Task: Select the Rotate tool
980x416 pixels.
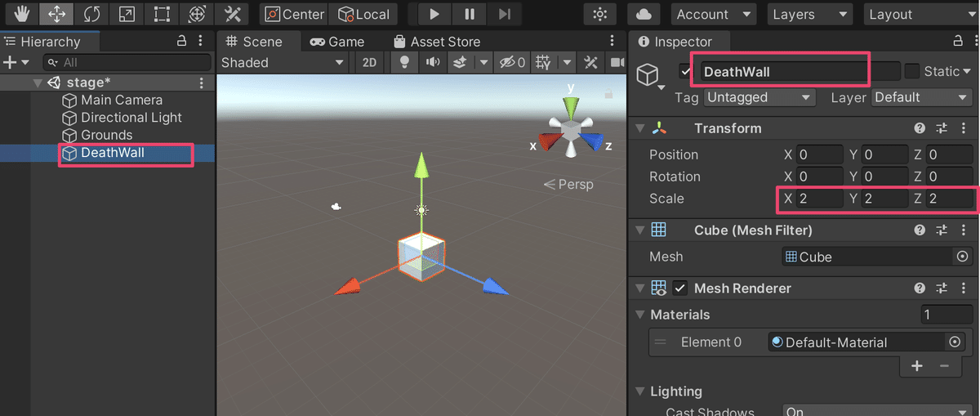Action: [x=91, y=14]
